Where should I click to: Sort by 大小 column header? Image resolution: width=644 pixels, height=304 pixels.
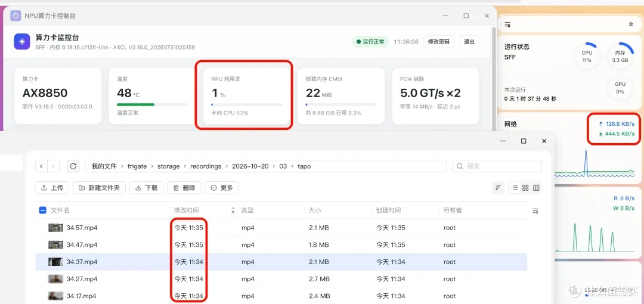click(315, 210)
